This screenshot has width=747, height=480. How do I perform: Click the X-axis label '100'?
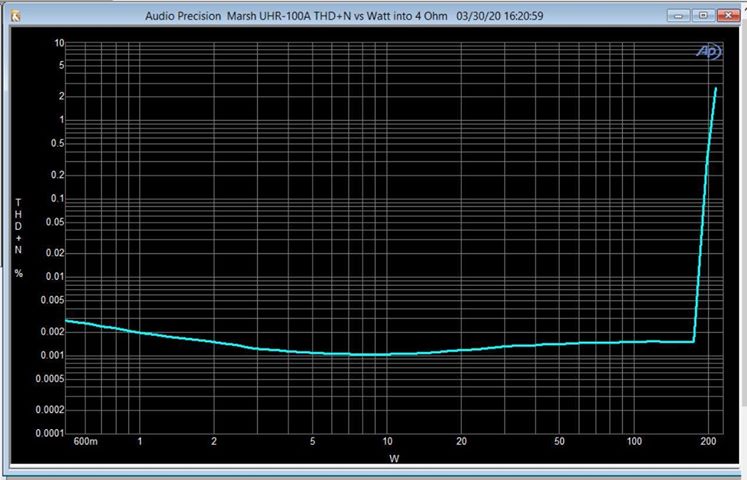tap(634, 441)
